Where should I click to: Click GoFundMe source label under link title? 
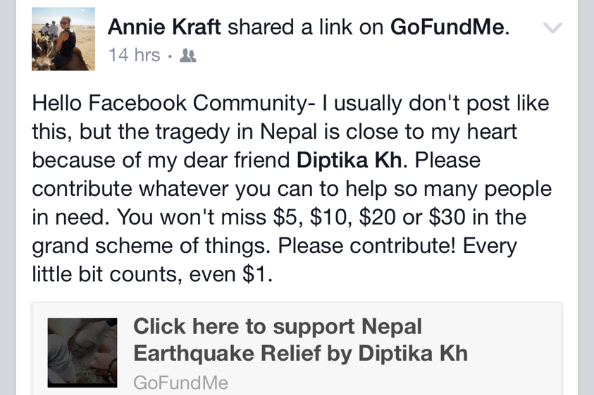tap(181, 383)
